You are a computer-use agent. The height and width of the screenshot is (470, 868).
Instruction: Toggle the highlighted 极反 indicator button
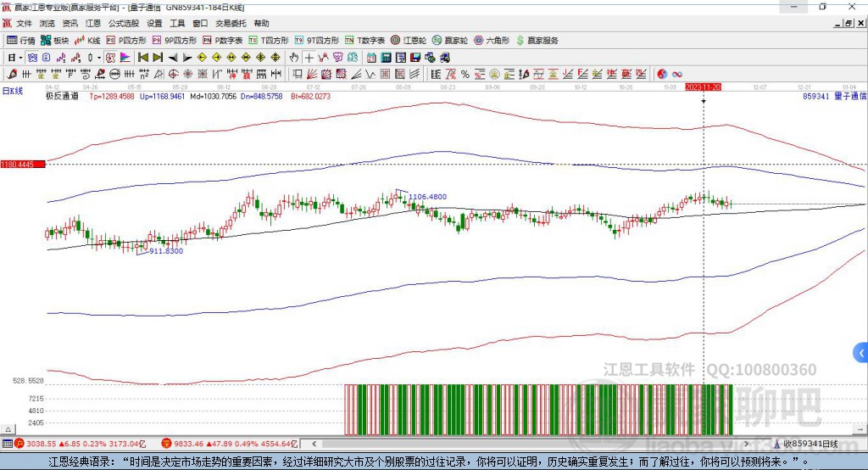111,58
